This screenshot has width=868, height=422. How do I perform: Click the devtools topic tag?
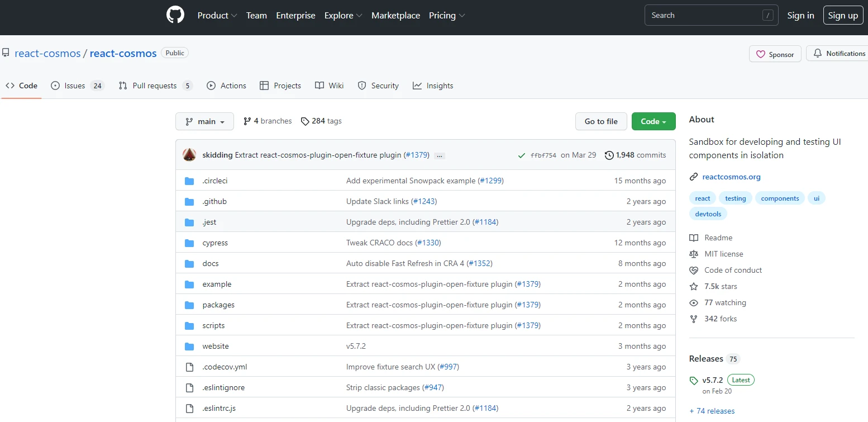tap(708, 214)
